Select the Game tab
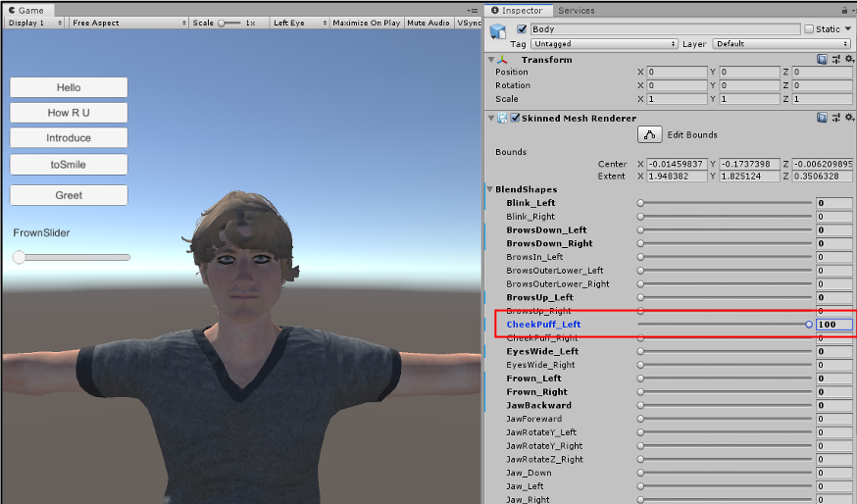 30,10
